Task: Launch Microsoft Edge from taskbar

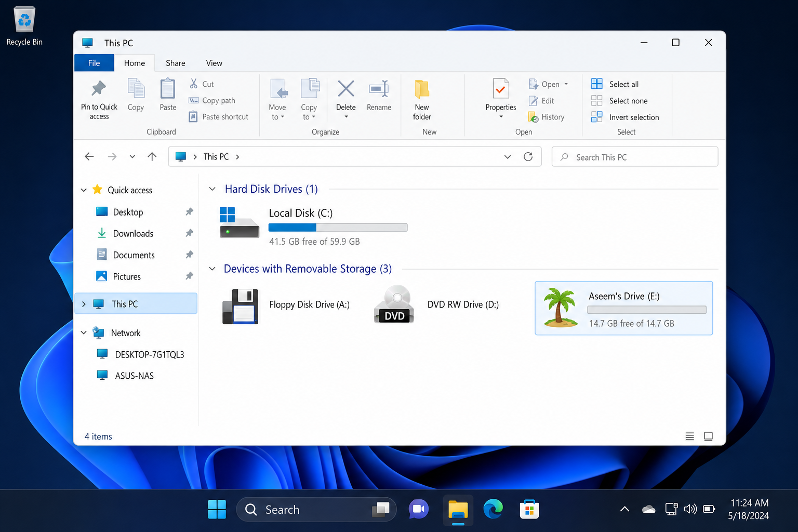Action: (493, 509)
